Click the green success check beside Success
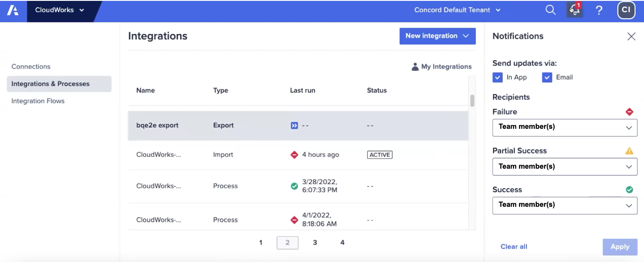Screen dimensions: 644x262 [x=630, y=190]
